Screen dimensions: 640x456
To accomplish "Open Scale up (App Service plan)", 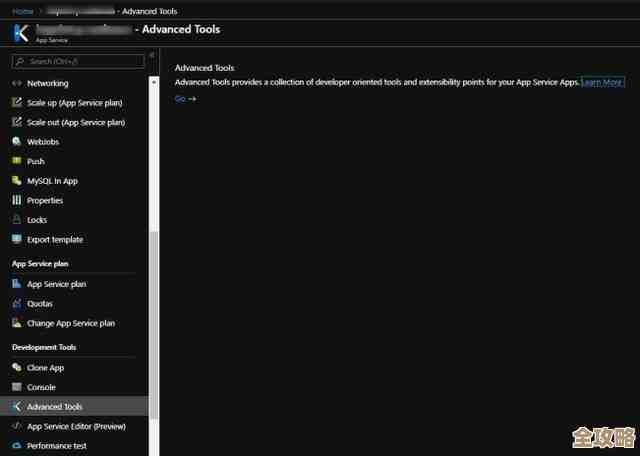I will click(74, 102).
